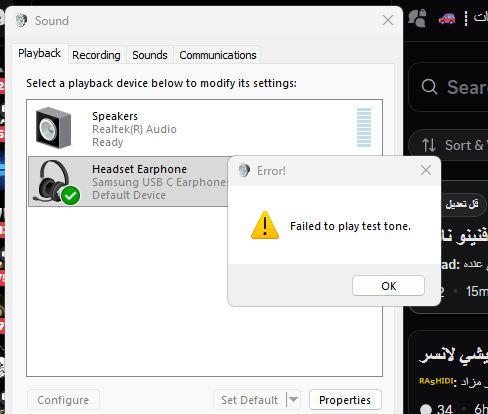This screenshot has height=414, width=488.
Task: Go to the Communications tab
Action: [218, 55]
